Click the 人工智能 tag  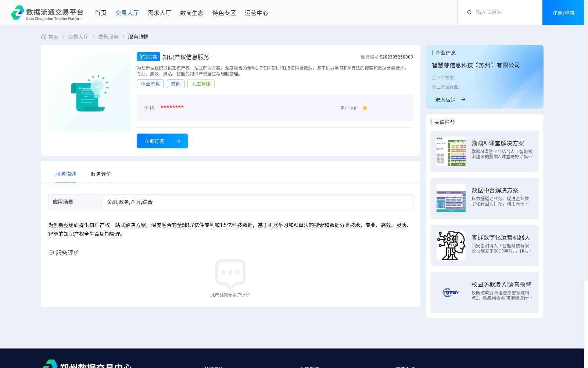coord(201,84)
